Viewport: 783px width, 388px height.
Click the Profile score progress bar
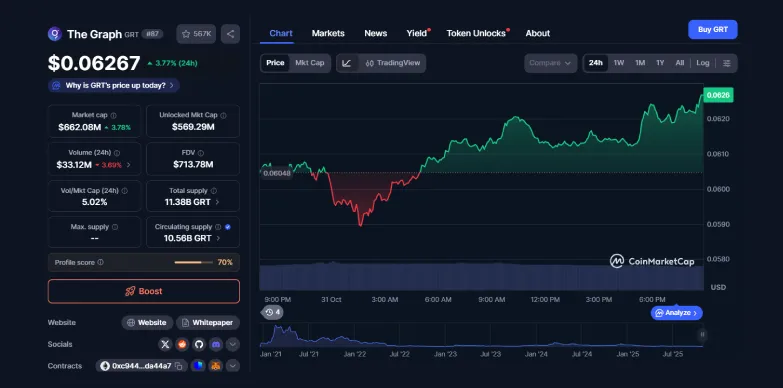point(193,262)
